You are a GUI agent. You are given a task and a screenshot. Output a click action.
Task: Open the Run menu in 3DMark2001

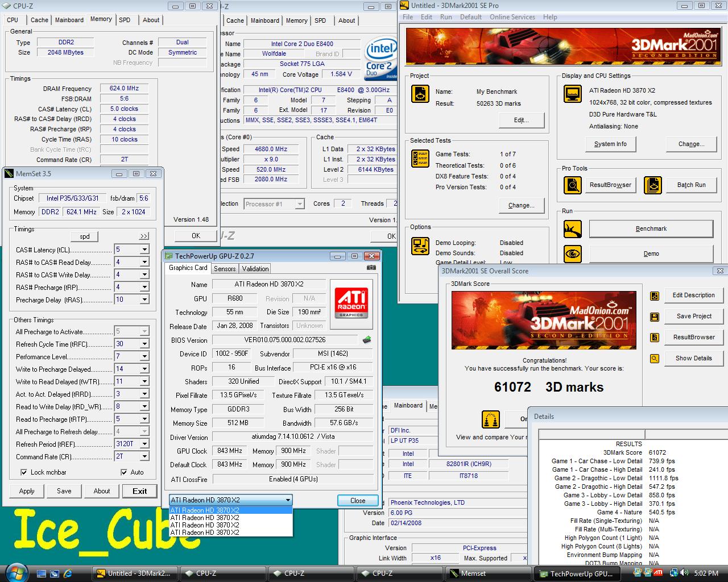pos(446,17)
